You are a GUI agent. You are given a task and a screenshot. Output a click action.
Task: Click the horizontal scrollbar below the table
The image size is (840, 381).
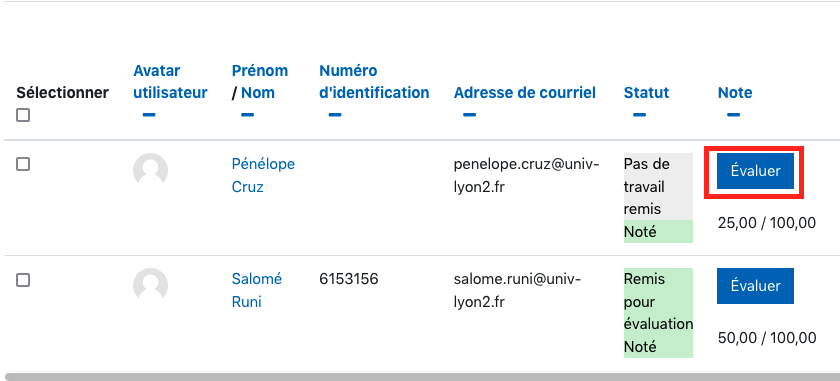(x=420, y=377)
